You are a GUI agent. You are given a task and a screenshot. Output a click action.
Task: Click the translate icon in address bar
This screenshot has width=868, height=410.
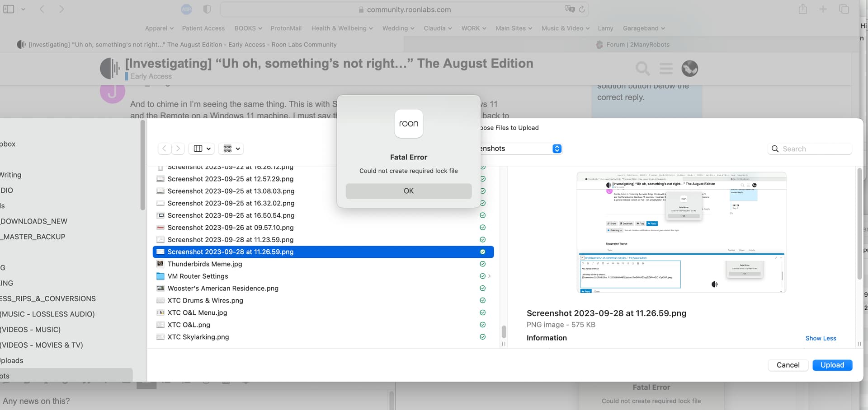click(x=569, y=9)
